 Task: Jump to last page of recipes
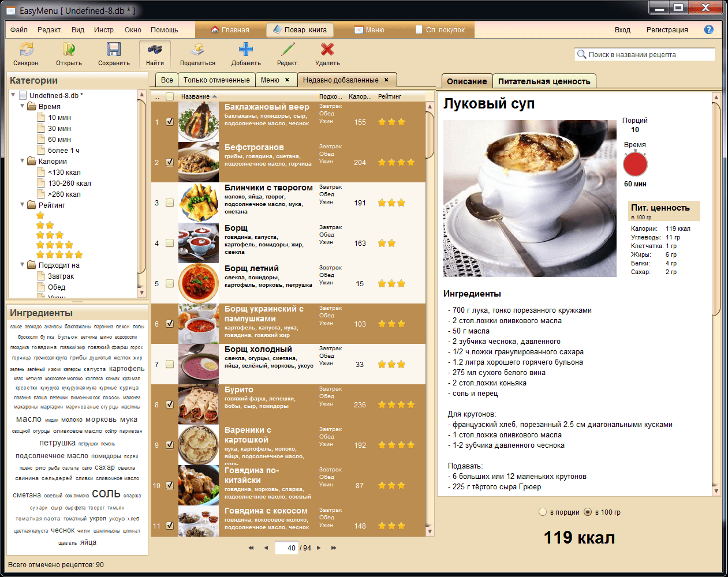pos(334,548)
